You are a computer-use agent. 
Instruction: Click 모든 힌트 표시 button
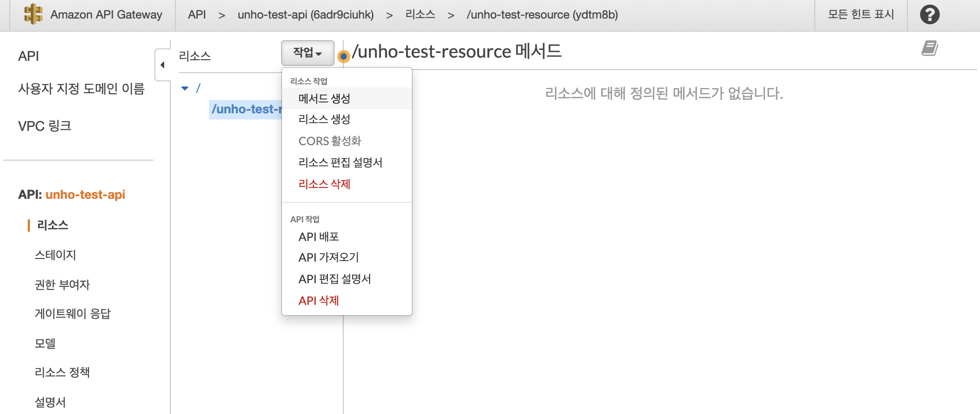point(861,14)
